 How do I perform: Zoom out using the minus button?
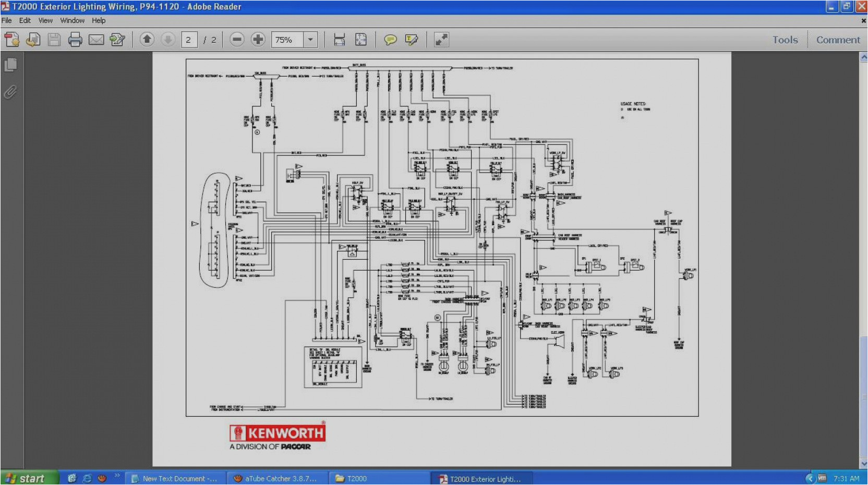(237, 40)
